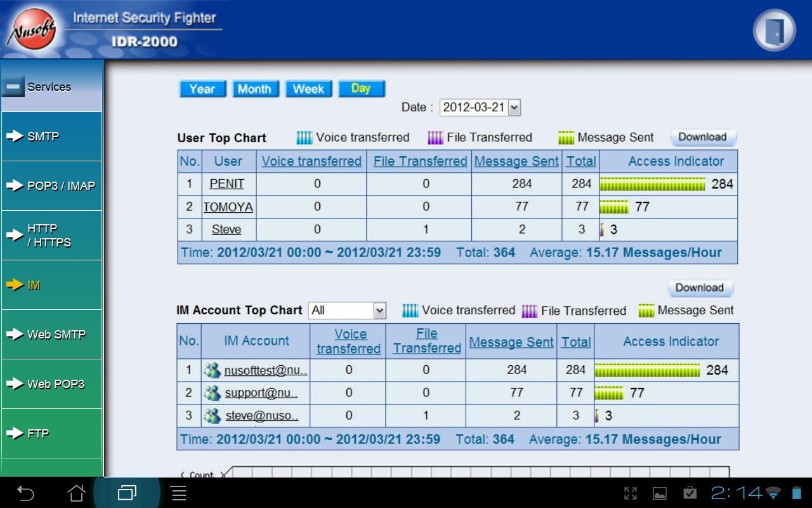Tap the 2:14 clock in status bar

coord(736,493)
